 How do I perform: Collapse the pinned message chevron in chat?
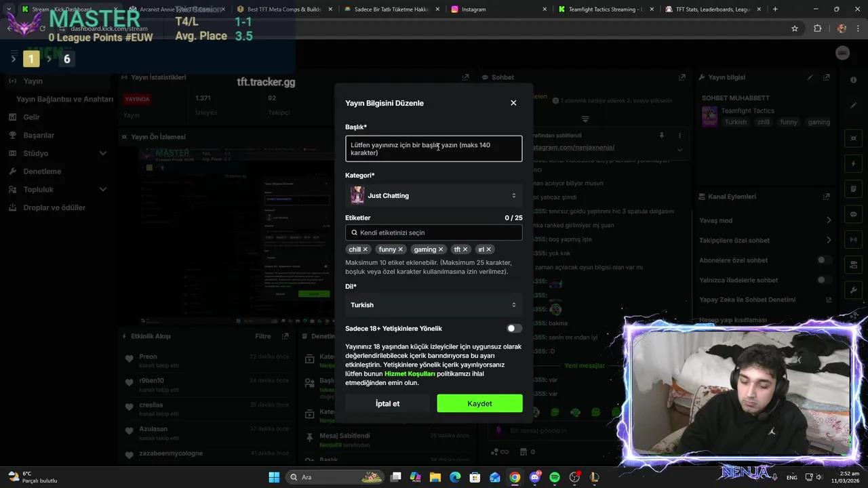pyautogui.click(x=680, y=150)
